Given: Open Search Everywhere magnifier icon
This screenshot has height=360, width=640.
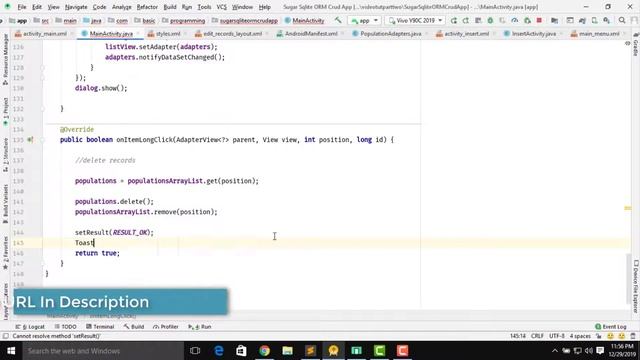Looking at the screenshot, I should click(622, 20).
